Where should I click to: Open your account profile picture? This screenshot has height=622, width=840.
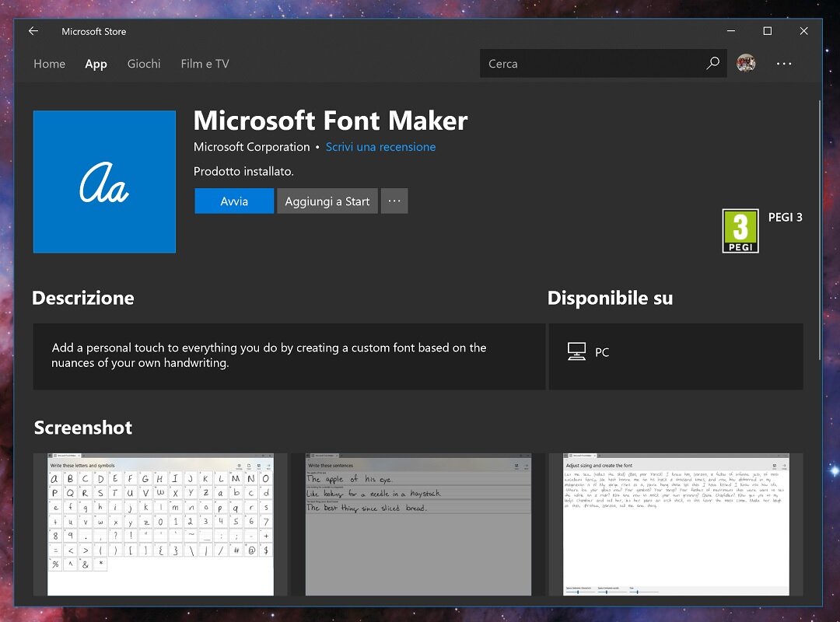[x=746, y=64]
